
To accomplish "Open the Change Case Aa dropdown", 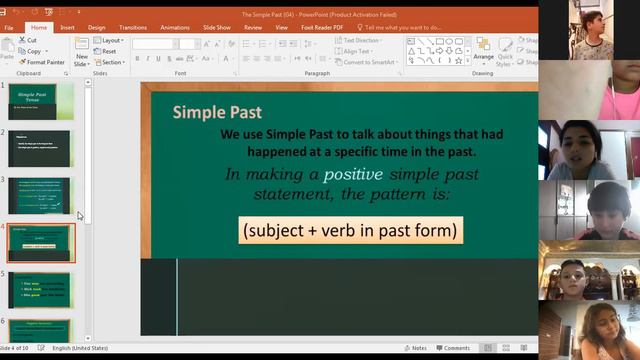I will pos(207,59).
